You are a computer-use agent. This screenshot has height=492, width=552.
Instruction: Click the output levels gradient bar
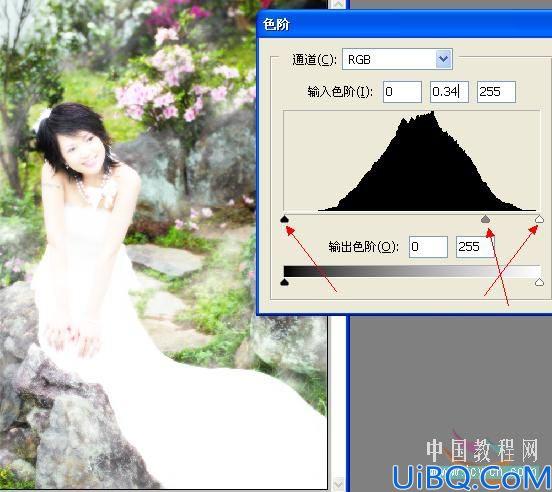(x=412, y=271)
